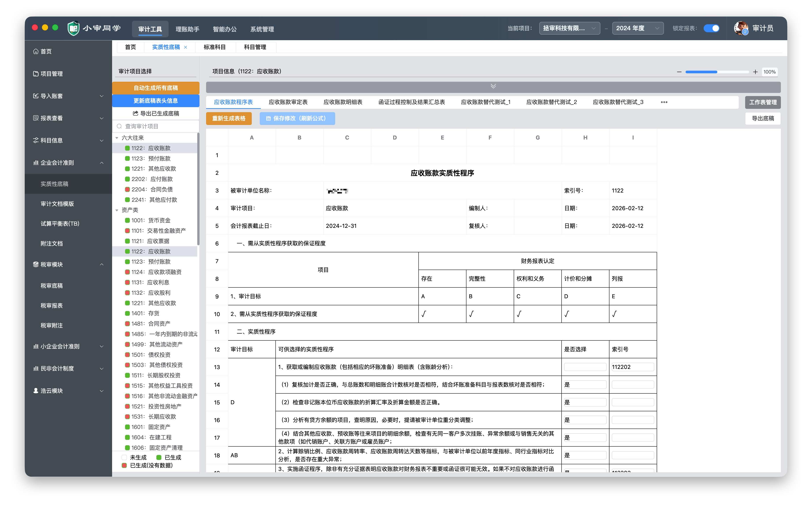This screenshot has height=510, width=812.
Task: Click green status icon of 1123：预付账款 under 六大往来
Action: click(x=127, y=159)
